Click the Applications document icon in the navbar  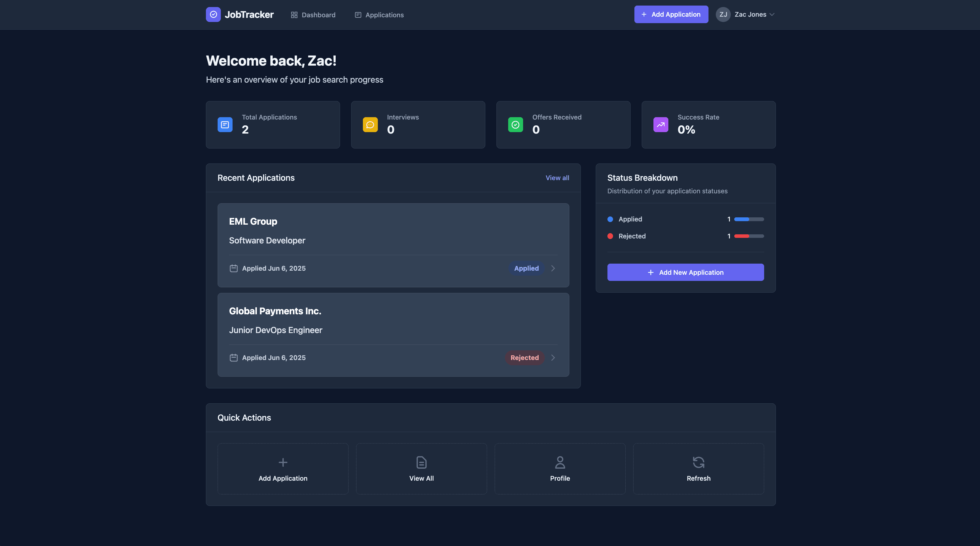coord(358,15)
